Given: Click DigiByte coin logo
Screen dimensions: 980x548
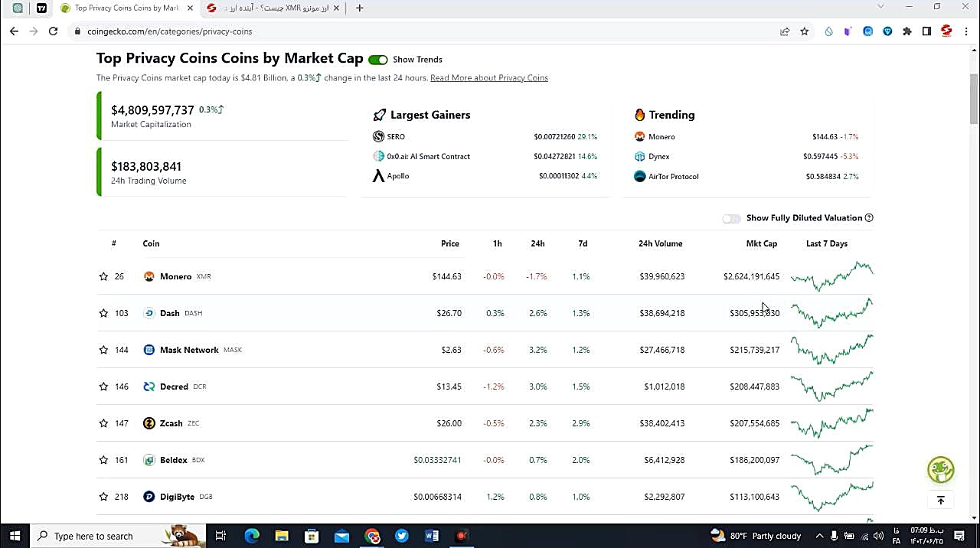Looking at the screenshot, I should pos(149,497).
